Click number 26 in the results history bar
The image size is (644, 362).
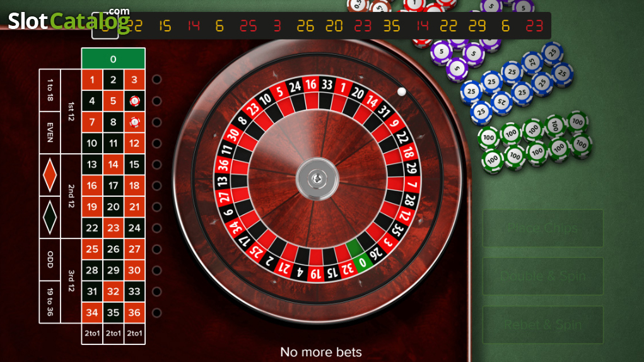click(305, 26)
